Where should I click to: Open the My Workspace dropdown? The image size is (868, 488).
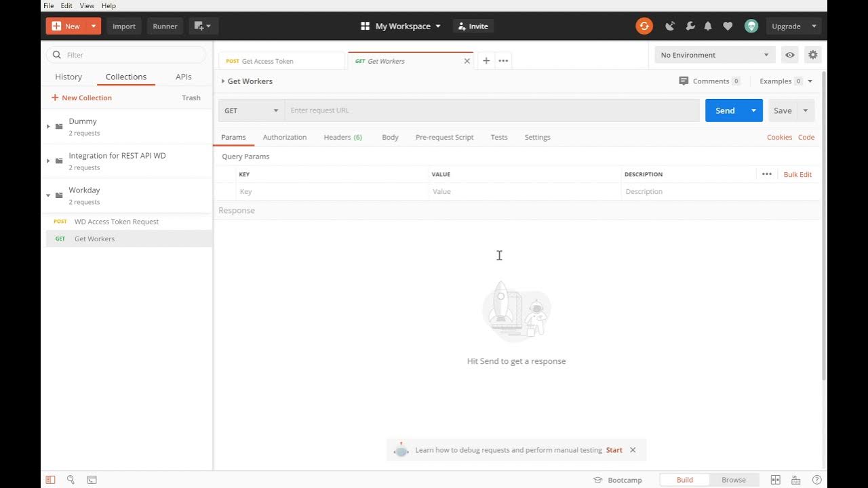pos(401,26)
